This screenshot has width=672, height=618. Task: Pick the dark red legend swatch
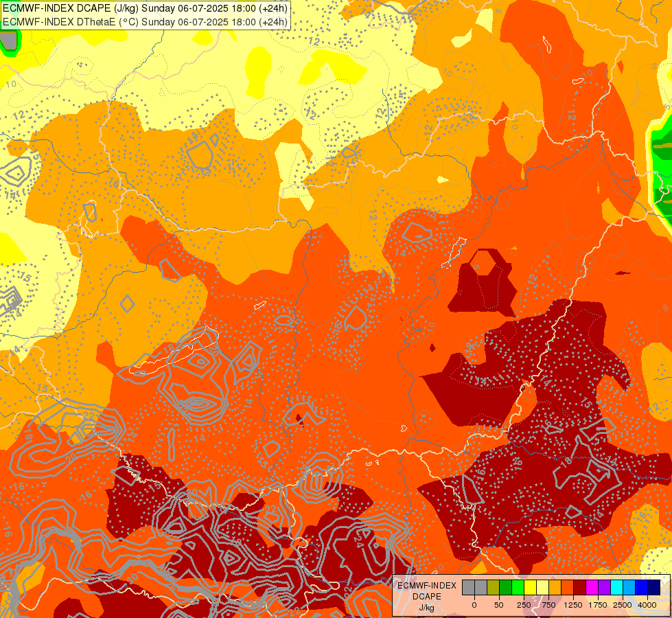[580, 587]
